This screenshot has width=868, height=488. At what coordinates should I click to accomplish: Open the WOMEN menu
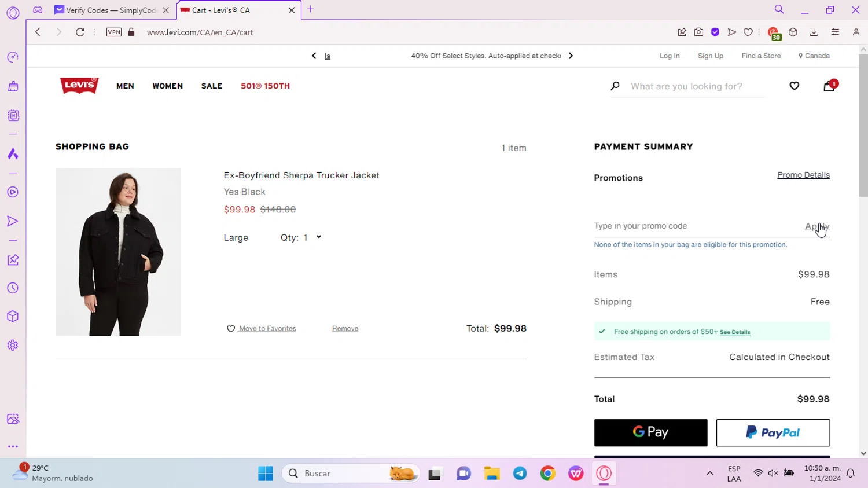[167, 86]
